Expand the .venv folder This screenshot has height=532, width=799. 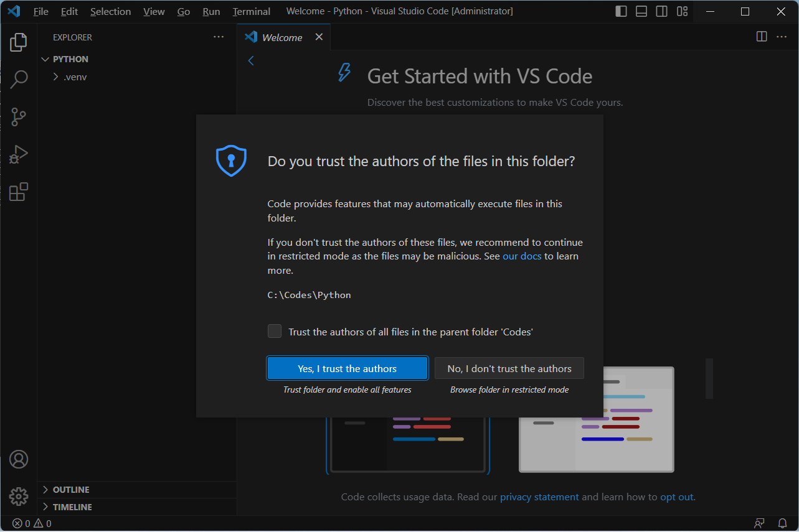56,77
